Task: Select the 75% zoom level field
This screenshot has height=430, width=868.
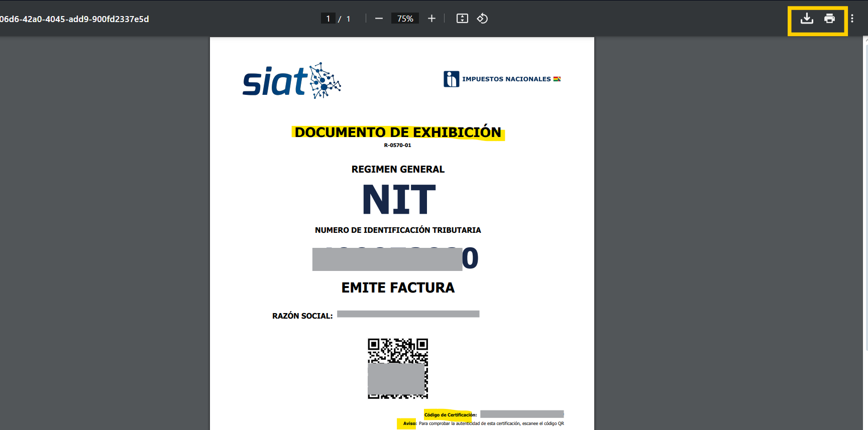Action: pos(405,19)
